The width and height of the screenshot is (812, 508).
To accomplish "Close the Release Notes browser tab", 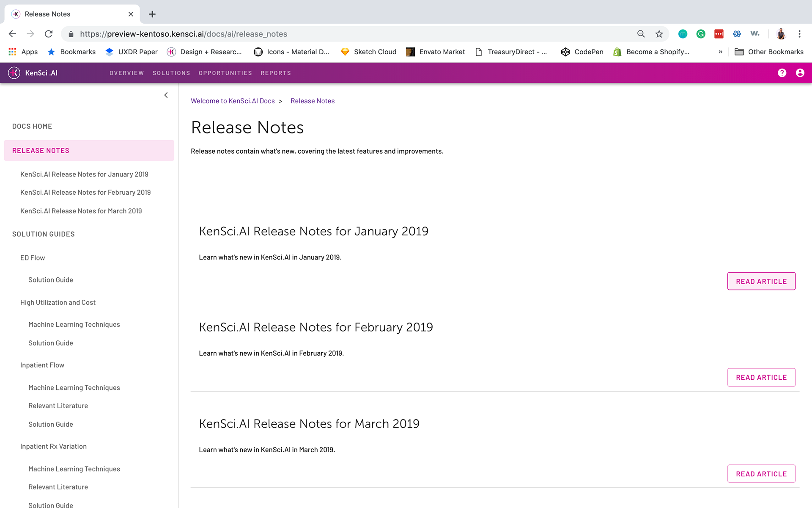I will [131, 14].
